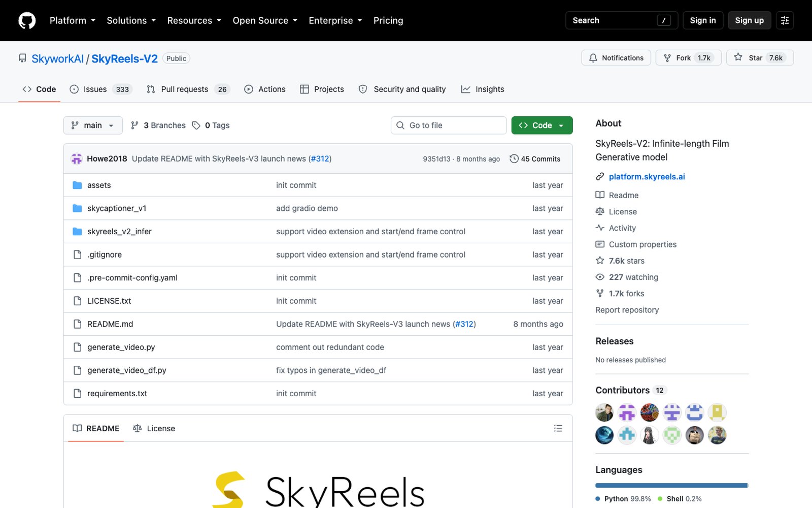Click the tag icon beside 0 Tags

[x=196, y=125]
